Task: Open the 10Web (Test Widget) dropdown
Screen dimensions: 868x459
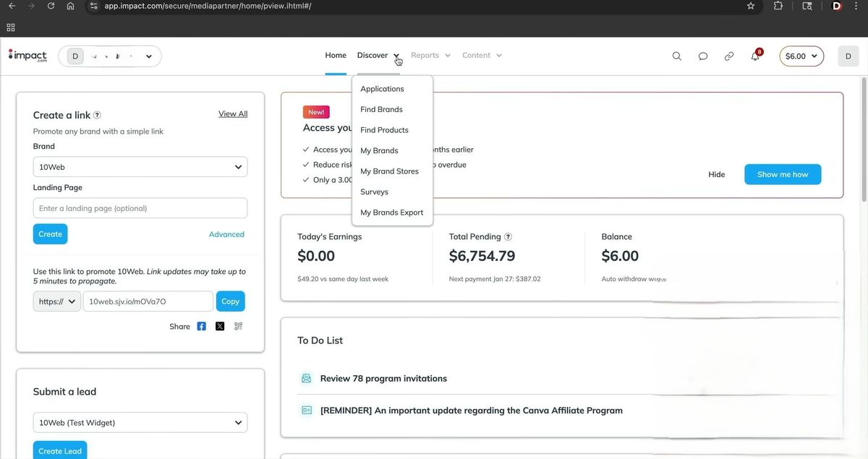Action: point(140,423)
